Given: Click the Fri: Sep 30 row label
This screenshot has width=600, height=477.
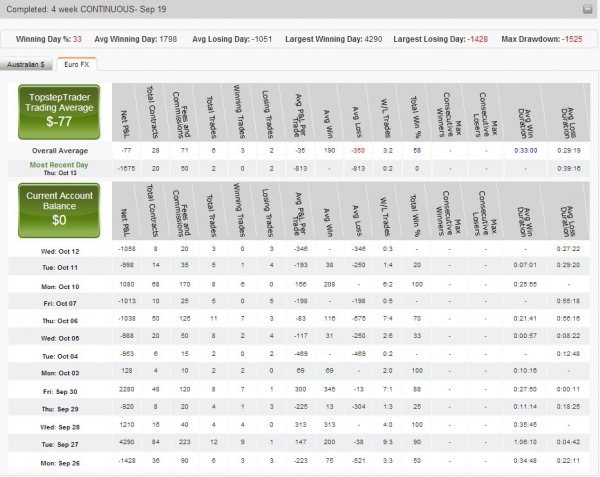Looking at the screenshot, I should tap(60, 392).
